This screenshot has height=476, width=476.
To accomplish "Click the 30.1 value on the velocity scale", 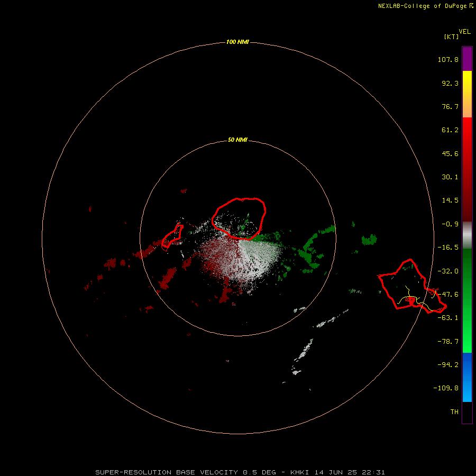I will pos(450,177).
